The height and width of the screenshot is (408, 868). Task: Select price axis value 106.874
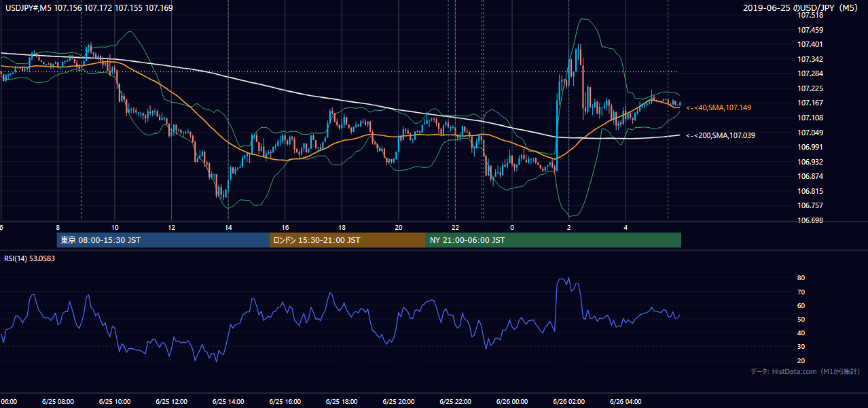810,176
